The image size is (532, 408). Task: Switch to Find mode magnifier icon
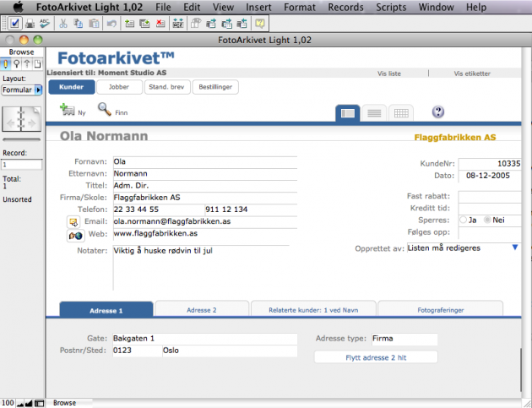point(16,64)
